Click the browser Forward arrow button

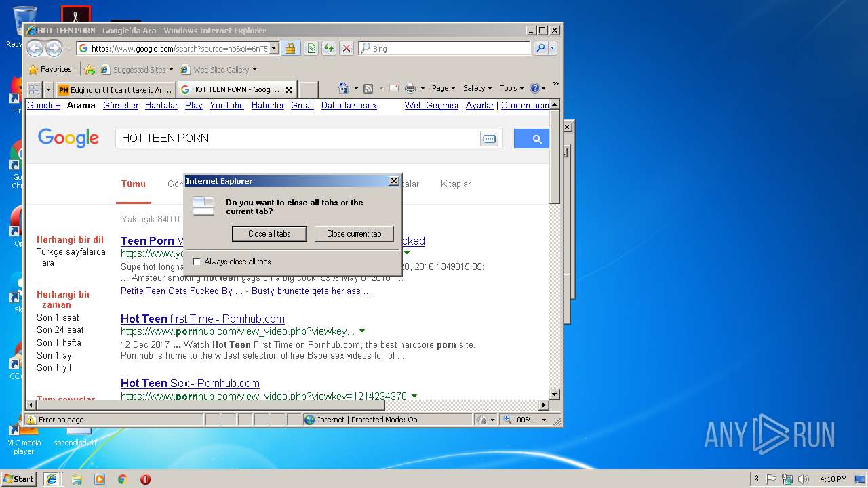54,48
